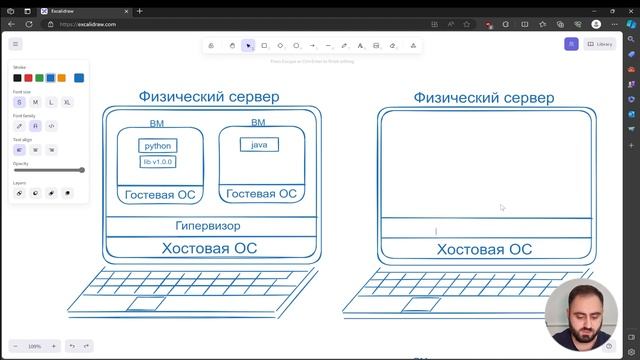This screenshot has height=360, width=640.
Task: Pick code font family
Action: (51, 126)
